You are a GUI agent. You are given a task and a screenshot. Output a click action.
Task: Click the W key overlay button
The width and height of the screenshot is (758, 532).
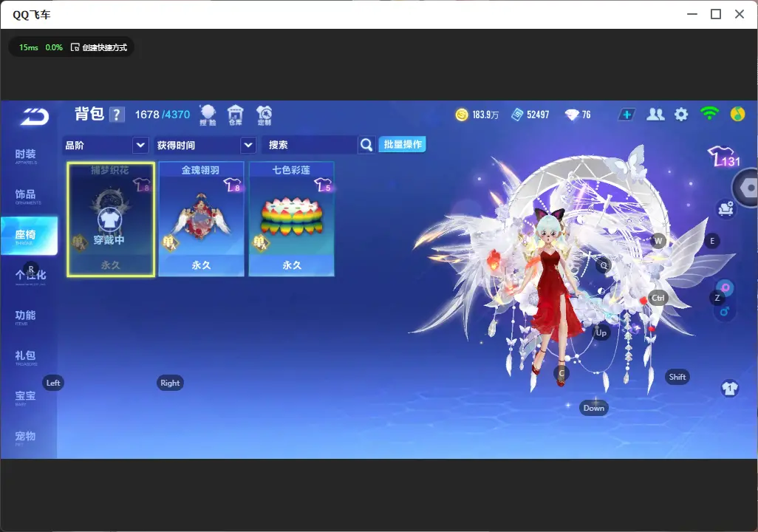pyautogui.click(x=658, y=240)
